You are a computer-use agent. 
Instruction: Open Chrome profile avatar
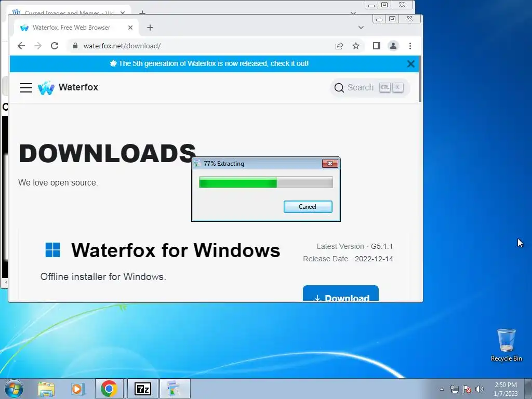coord(393,46)
